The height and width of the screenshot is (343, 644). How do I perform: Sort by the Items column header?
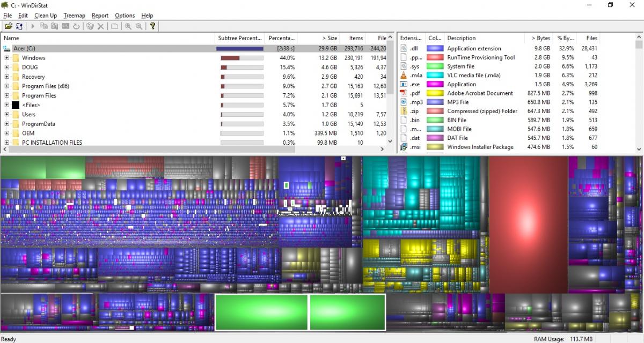[353, 38]
